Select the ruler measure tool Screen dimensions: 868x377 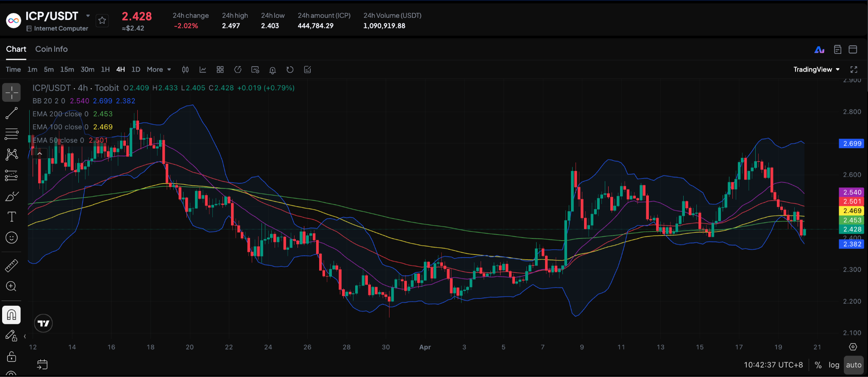pos(11,265)
